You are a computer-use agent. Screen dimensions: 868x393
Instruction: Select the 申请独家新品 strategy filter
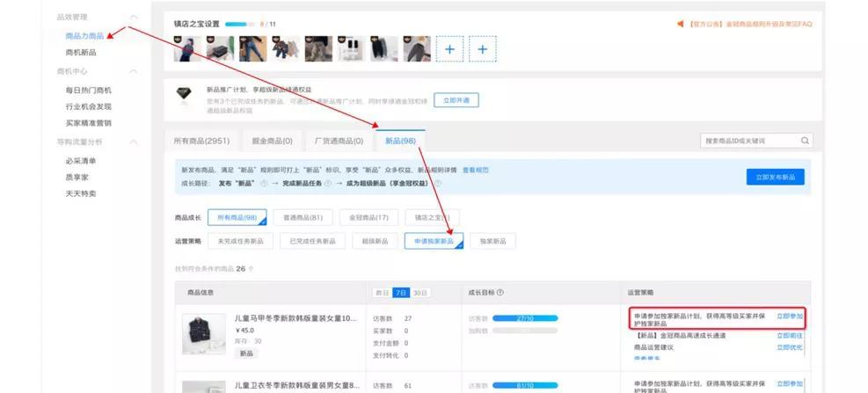tap(434, 241)
